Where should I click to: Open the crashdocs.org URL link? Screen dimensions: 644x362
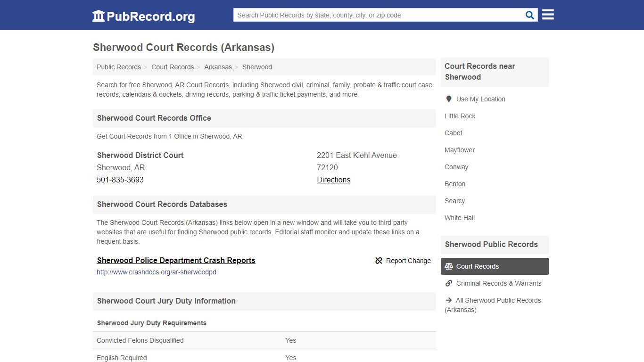157,272
